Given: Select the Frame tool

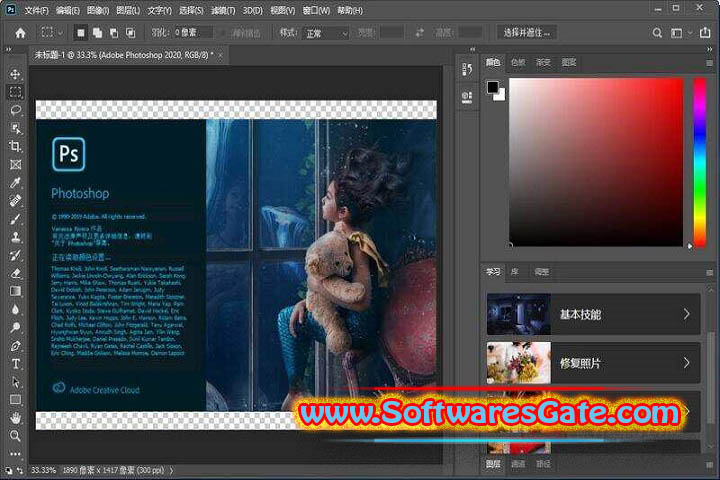Looking at the screenshot, I should (15, 164).
